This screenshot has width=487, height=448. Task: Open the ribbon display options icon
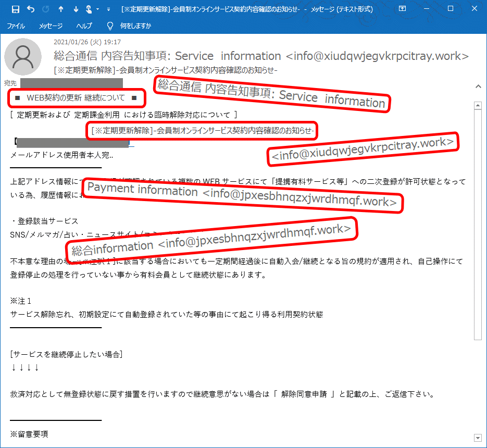402,9
